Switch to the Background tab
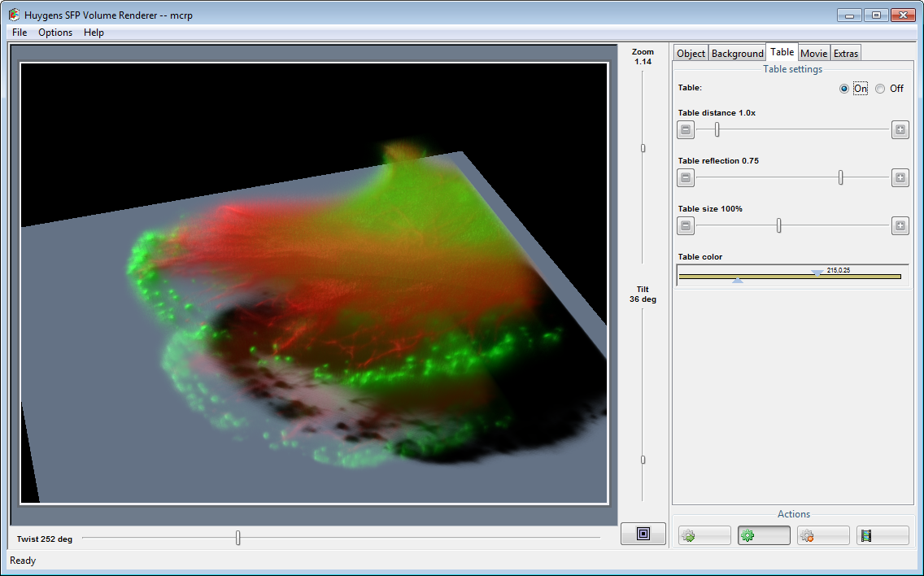 (x=737, y=54)
